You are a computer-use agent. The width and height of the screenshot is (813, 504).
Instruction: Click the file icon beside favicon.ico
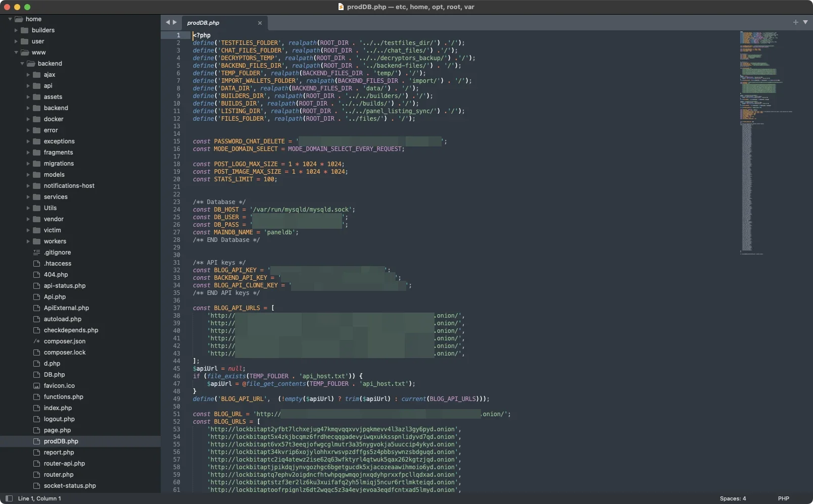coord(36,386)
